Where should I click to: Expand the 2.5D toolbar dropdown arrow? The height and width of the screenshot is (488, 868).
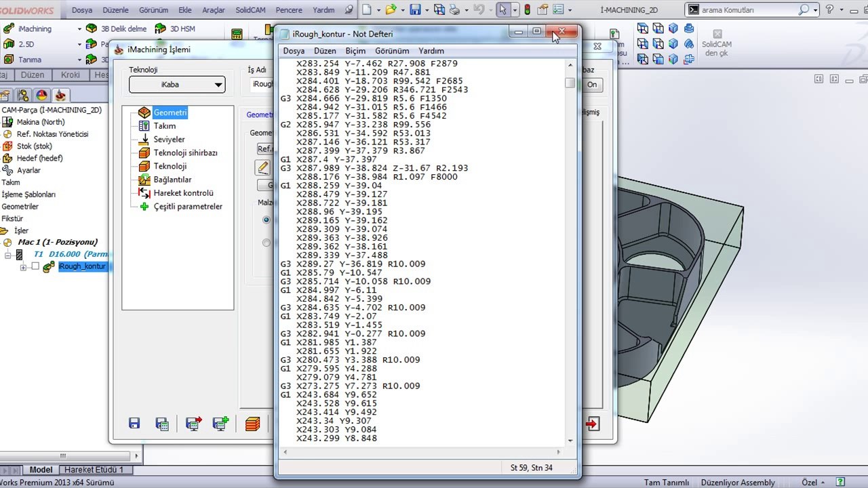coord(79,44)
